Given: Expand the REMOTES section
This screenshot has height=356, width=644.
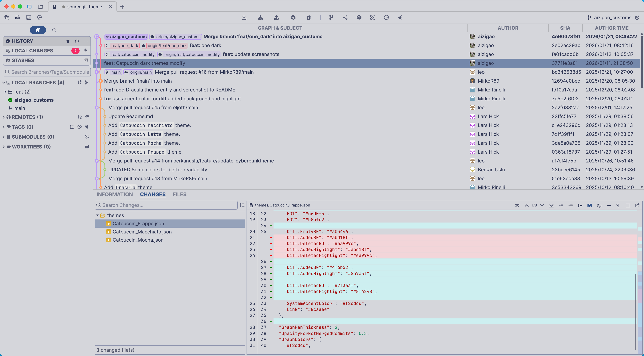Looking at the screenshot, I should click(x=3, y=117).
